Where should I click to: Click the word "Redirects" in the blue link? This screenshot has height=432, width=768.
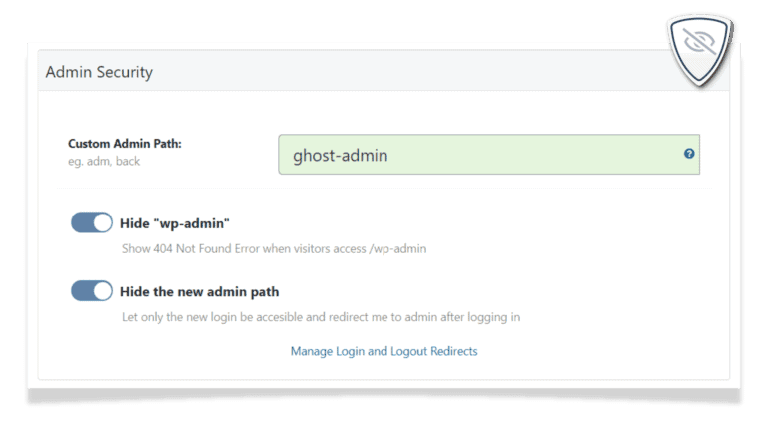pyautogui.click(x=452, y=351)
